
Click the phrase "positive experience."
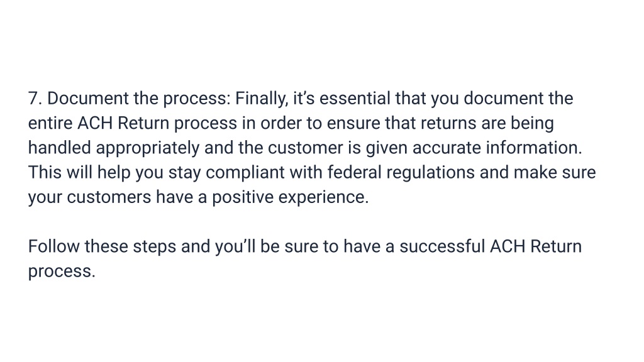point(291,197)
